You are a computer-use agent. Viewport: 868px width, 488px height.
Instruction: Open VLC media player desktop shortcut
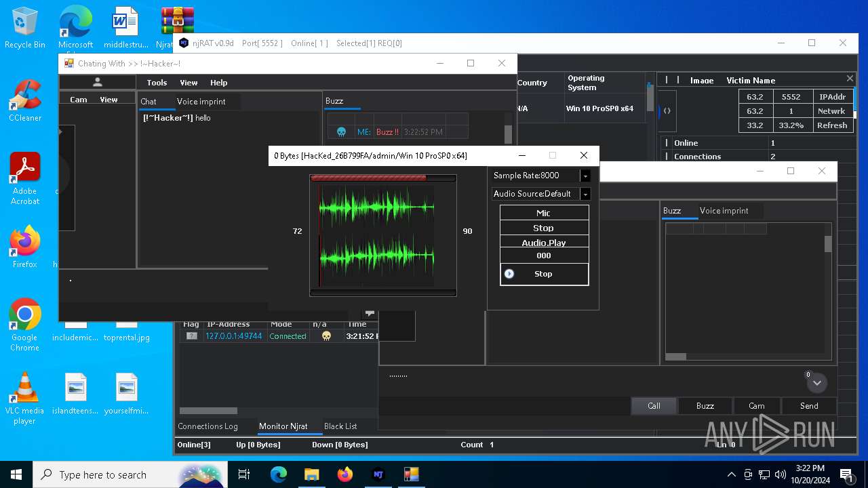point(25,399)
